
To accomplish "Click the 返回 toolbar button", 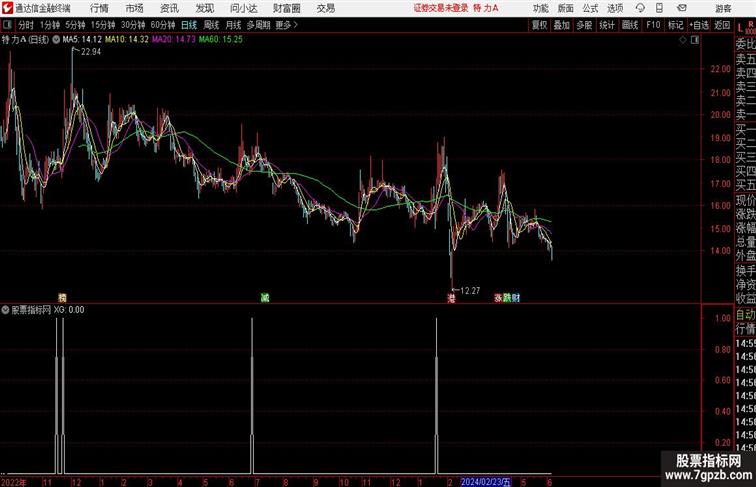I will (x=722, y=25).
